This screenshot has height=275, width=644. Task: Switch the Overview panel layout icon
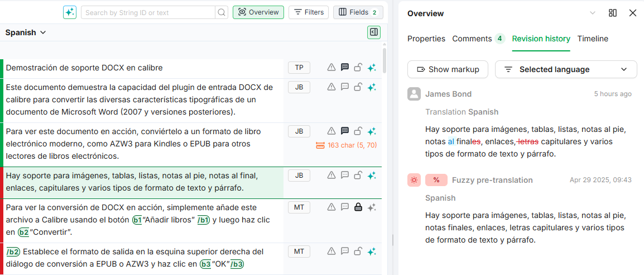(x=613, y=13)
